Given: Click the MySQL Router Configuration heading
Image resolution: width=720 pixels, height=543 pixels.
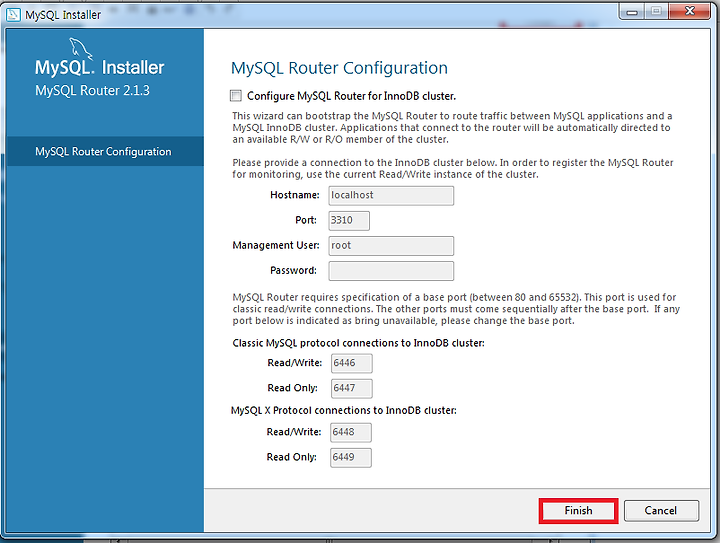Looking at the screenshot, I should [339, 68].
